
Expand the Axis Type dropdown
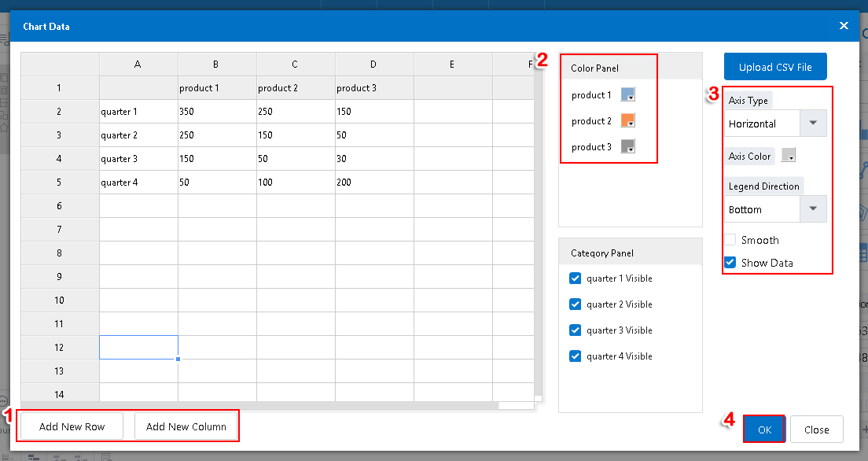pos(813,124)
